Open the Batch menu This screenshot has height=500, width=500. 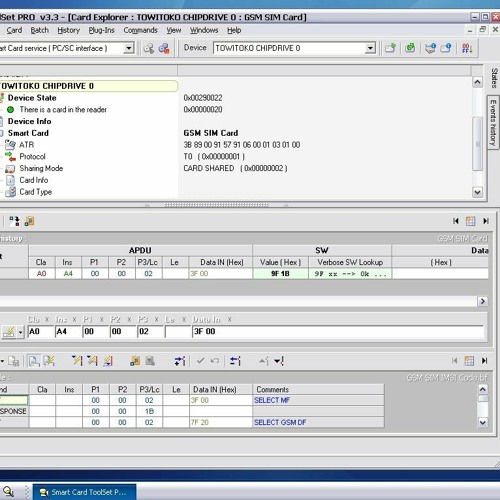coord(39,30)
